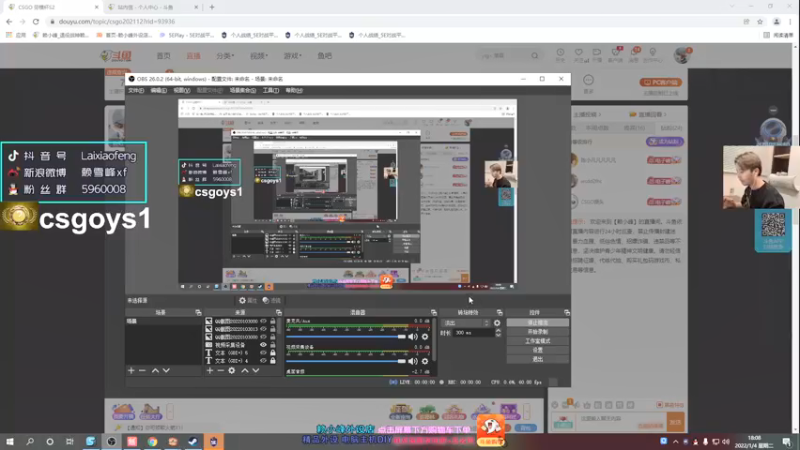Click the Stop Streaming button in Controls
This screenshot has width=800, height=450.
pos(538,323)
